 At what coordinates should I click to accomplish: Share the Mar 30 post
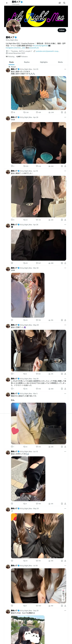point(65,320)
